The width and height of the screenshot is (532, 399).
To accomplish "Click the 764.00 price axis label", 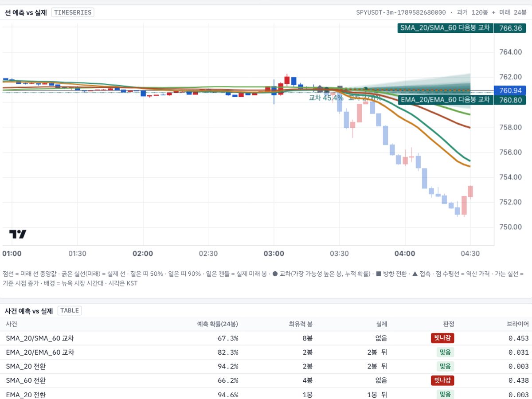I will point(510,52).
